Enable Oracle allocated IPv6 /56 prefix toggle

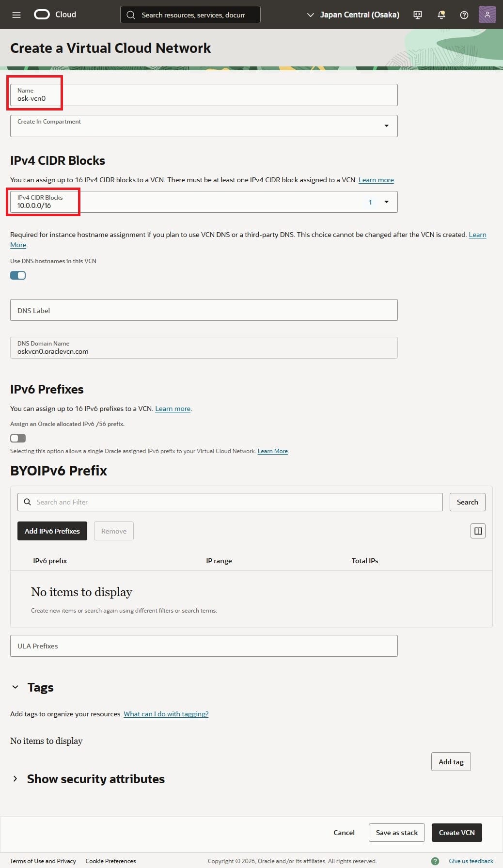[x=18, y=438]
